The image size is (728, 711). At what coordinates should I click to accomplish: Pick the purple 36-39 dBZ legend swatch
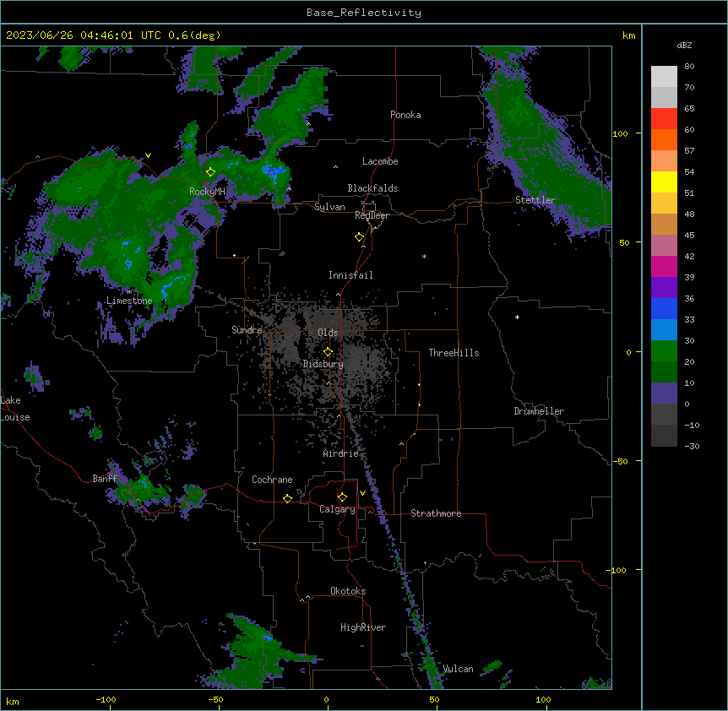click(x=664, y=288)
